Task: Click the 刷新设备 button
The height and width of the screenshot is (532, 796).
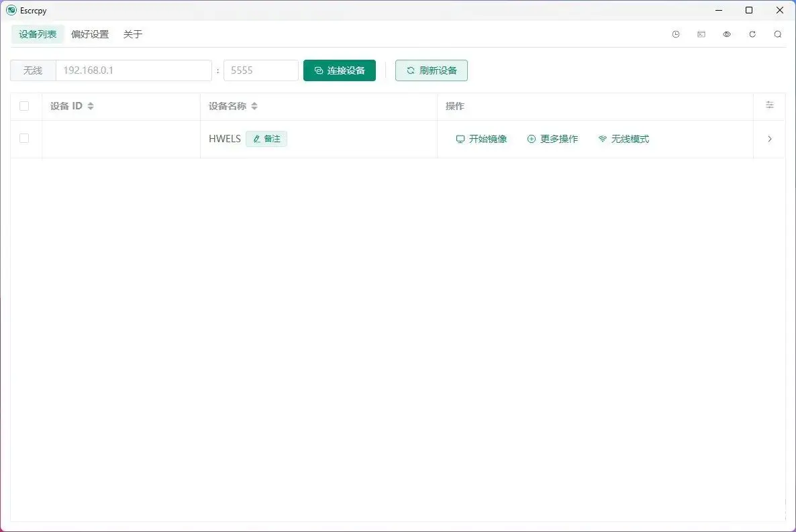Action: pos(432,70)
